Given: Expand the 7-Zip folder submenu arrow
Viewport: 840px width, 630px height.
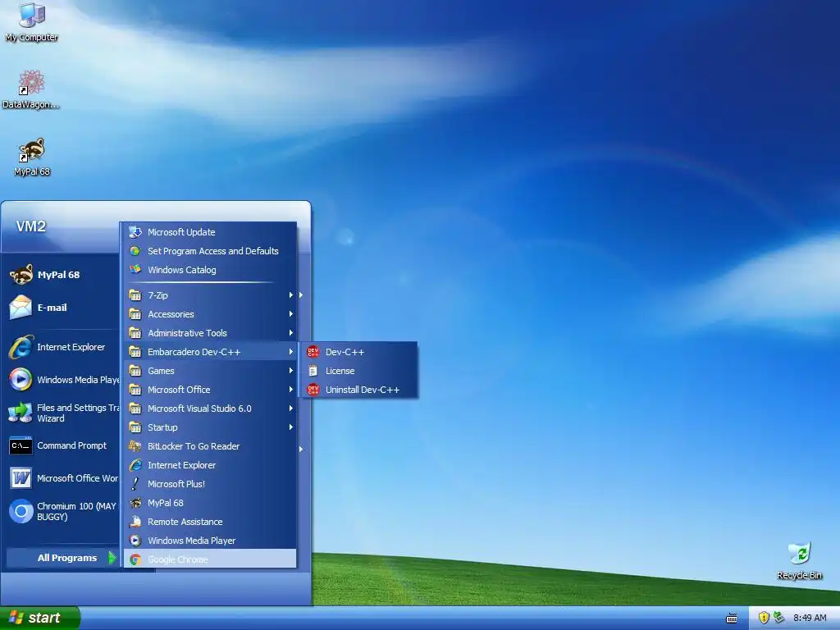Looking at the screenshot, I should pos(291,295).
